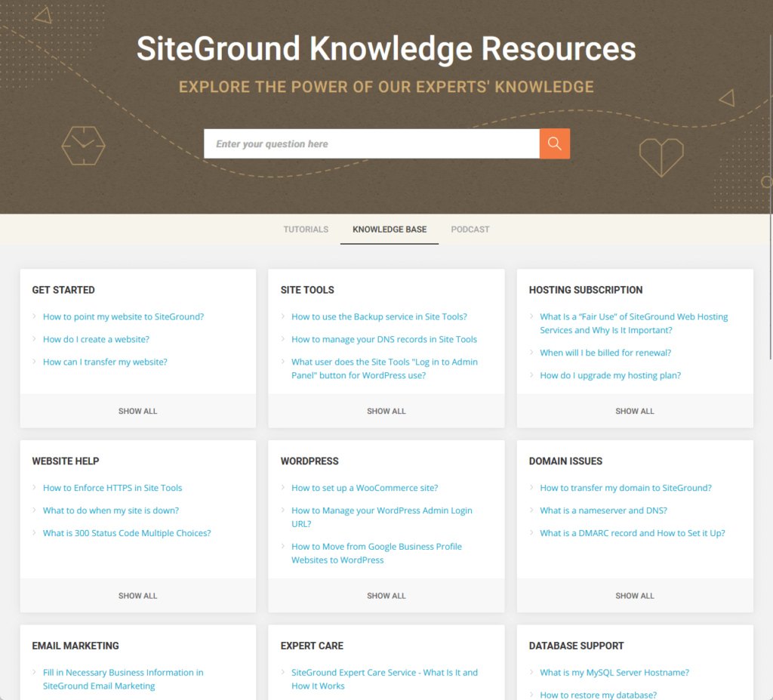The image size is (773, 700).
Task: Click the 'Explore the power of our experts' knowledge' subtitle
Action: pos(386,87)
